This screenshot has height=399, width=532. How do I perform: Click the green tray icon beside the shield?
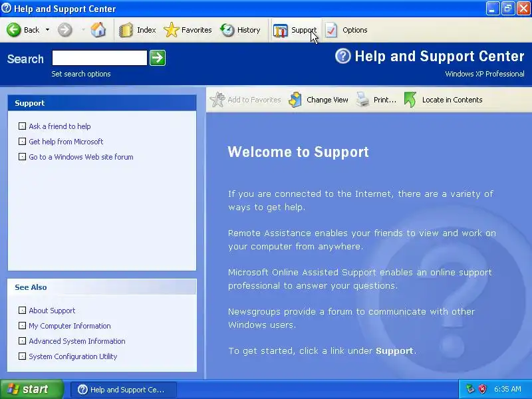click(470, 389)
